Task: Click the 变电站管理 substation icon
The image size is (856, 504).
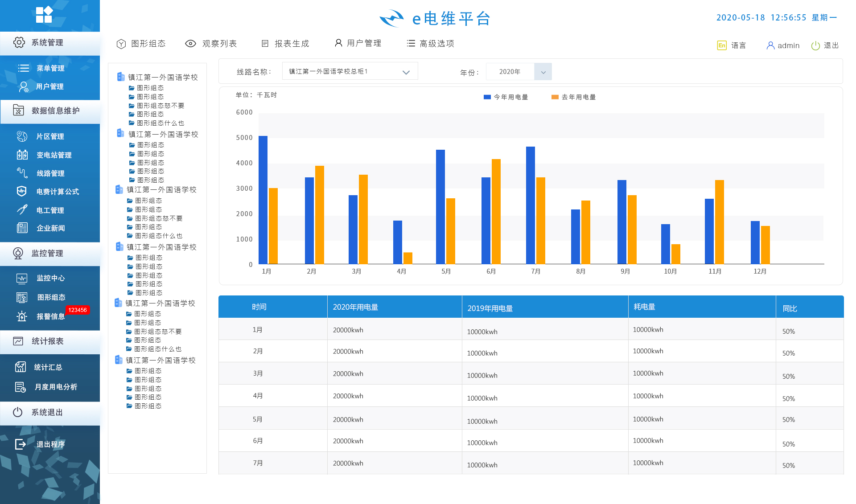Action: tap(22, 155)
